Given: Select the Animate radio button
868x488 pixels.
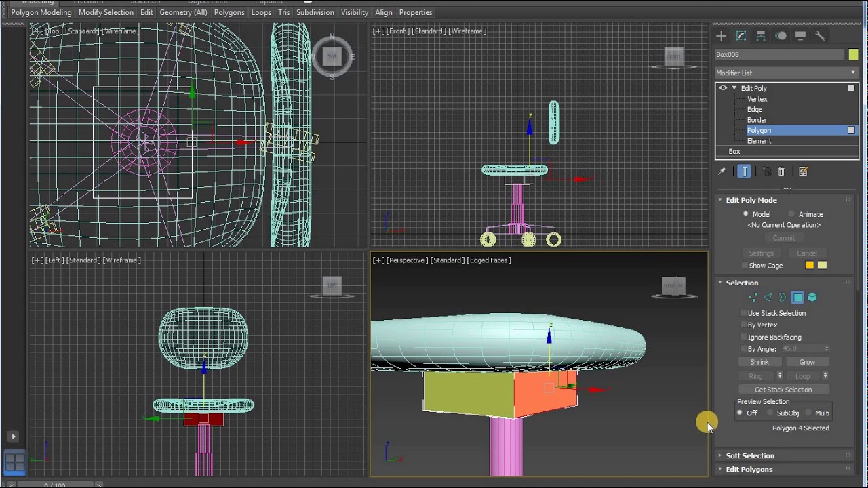Looking at the screenshot, I should coord(792,214).
